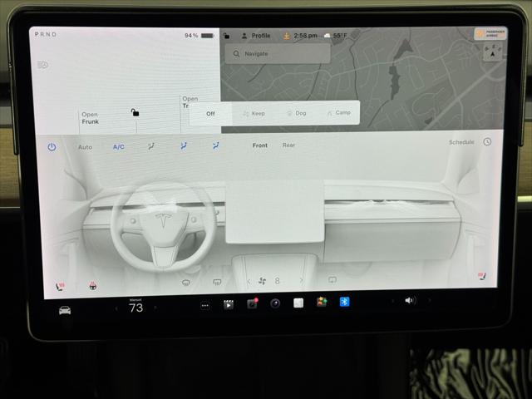Open the Dashcam app with red dot
The height and width of the screenshot is (399, 532).
[252, 303]
